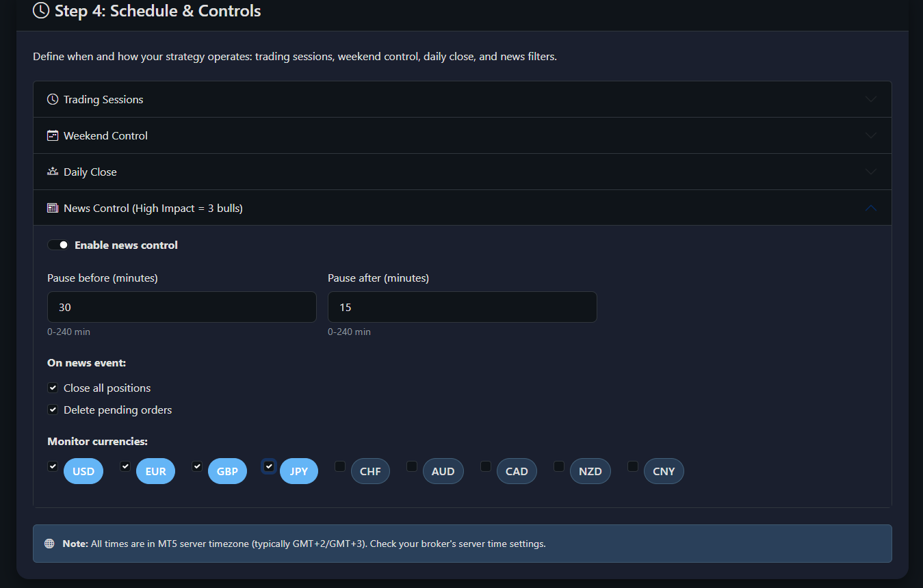Open the Daily Close section header
The image size is (923, 588).
tap(463, 172)
